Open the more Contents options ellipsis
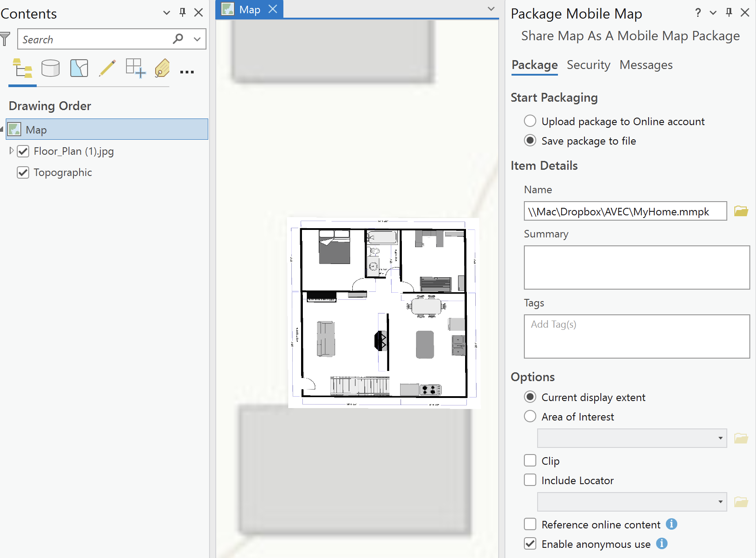756x558 pixels. [187, 72]
